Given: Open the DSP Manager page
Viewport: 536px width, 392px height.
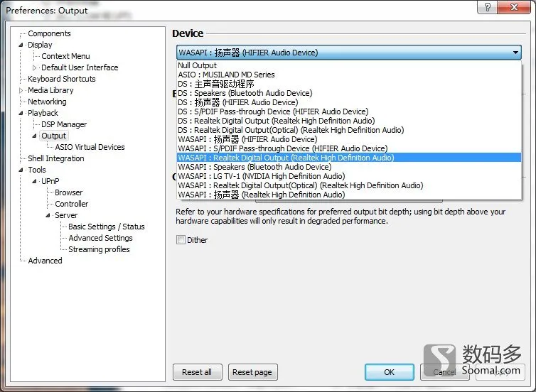Looking at the screenshot, I should (64, 124).
